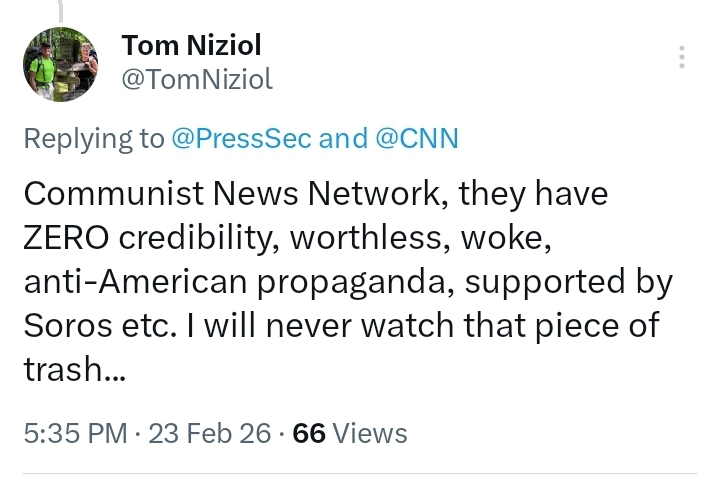
Task: Open the @CNN mention link
Action: (x=416, y=139)
